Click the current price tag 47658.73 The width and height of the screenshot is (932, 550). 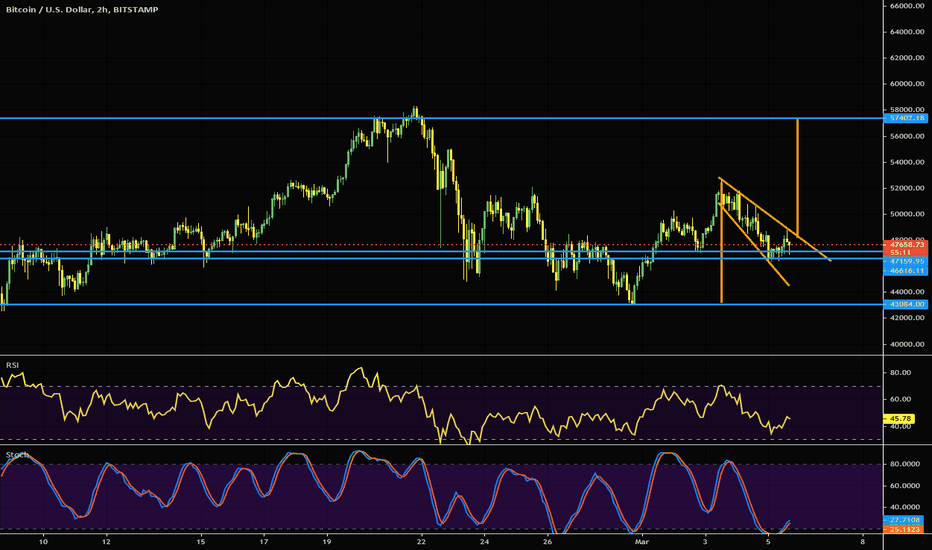click(906, 244)
